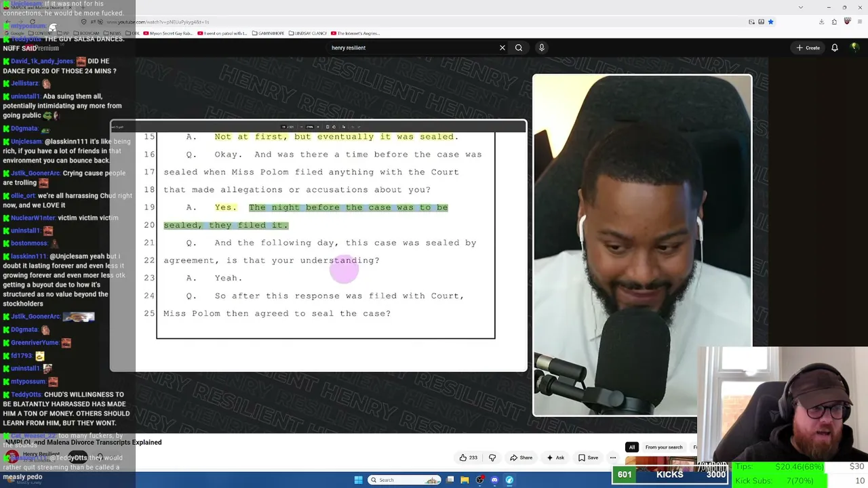The width and height of the screenshot is (868, 488).
Task: Save the video to a playlist
Action: click(x=588, y=457)
